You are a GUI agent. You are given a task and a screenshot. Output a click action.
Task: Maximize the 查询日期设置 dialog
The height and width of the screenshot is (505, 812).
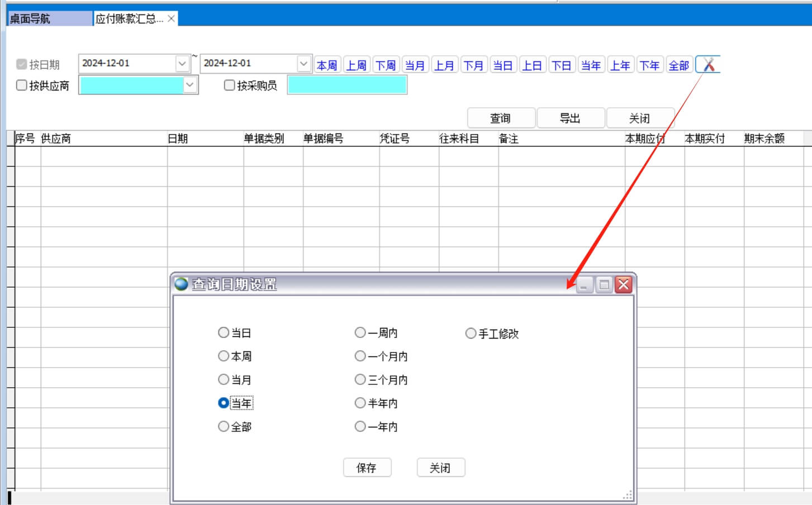pyautogui.click(x=604, y=285)
